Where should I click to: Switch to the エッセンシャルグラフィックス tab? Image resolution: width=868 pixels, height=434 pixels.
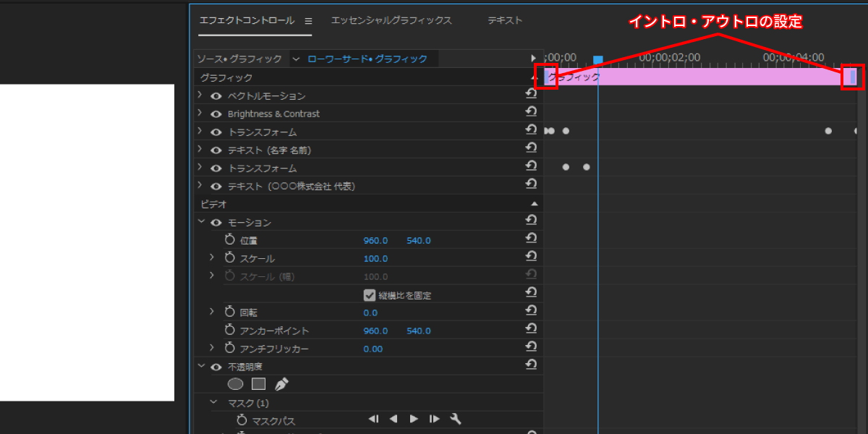click(391, 20)
